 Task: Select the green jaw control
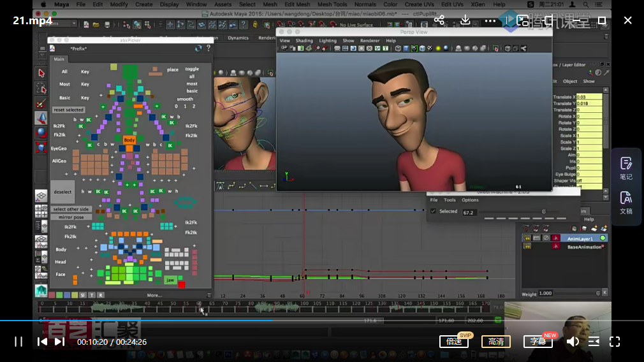(170, 280)
